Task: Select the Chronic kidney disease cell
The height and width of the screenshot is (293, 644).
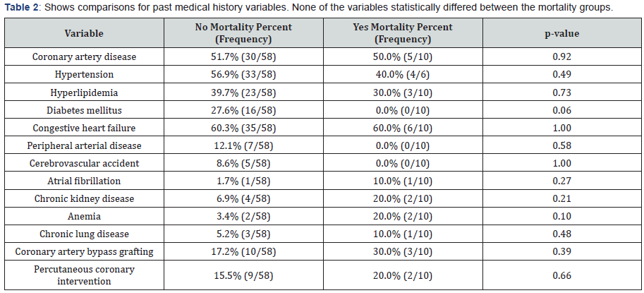Action: (x=84, y=199)
